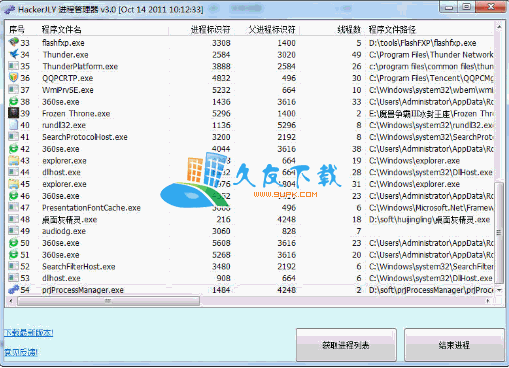Click the SearchFilterHost.exe icon
This screenshot has width=509, height=368.
click(x=13, y=266)
